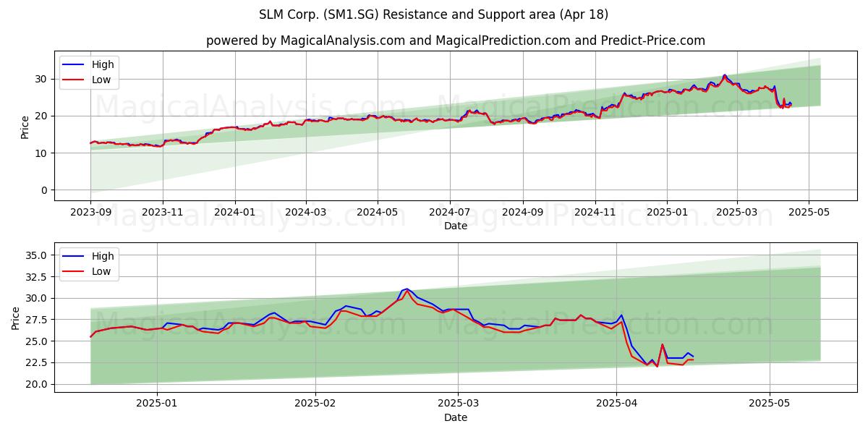
Task: Click the '2025-05' label on top chart axis
Action: (809, 213)
